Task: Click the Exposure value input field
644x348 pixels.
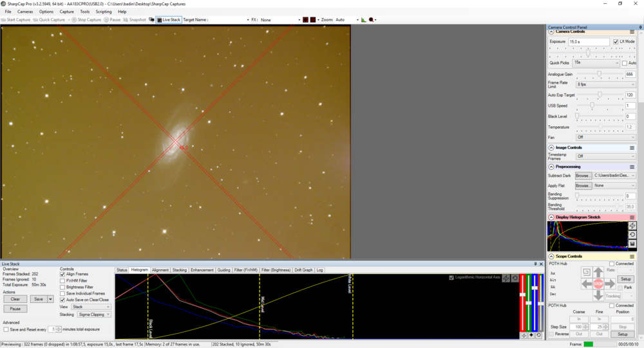Action: 589,42
